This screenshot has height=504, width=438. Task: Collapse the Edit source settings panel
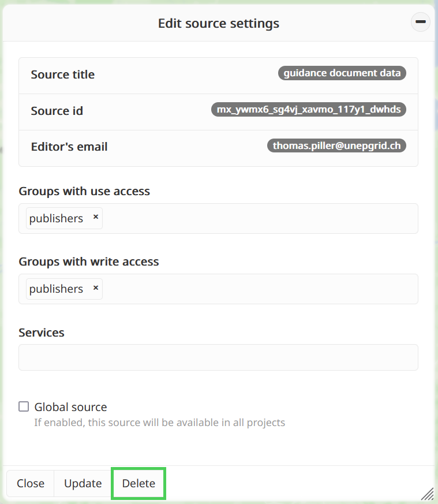[421, 22]
